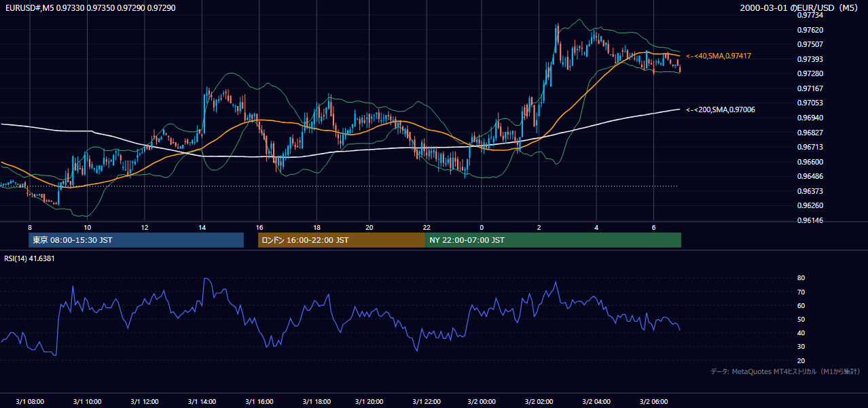Image resolution: width=868 pixels, height=408 pixels.
Task: Click the 3/1 22:00 time axis label
Action: (427, 401)
